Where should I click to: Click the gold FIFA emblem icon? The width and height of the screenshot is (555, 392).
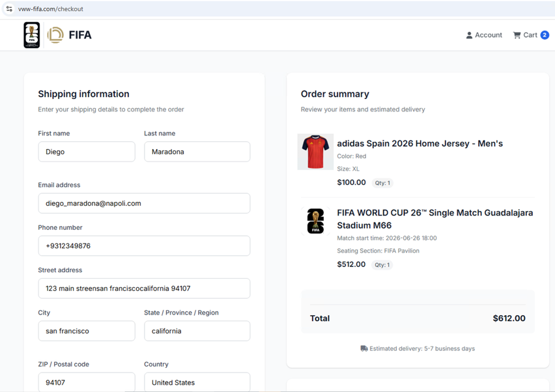tap(55, 35)
